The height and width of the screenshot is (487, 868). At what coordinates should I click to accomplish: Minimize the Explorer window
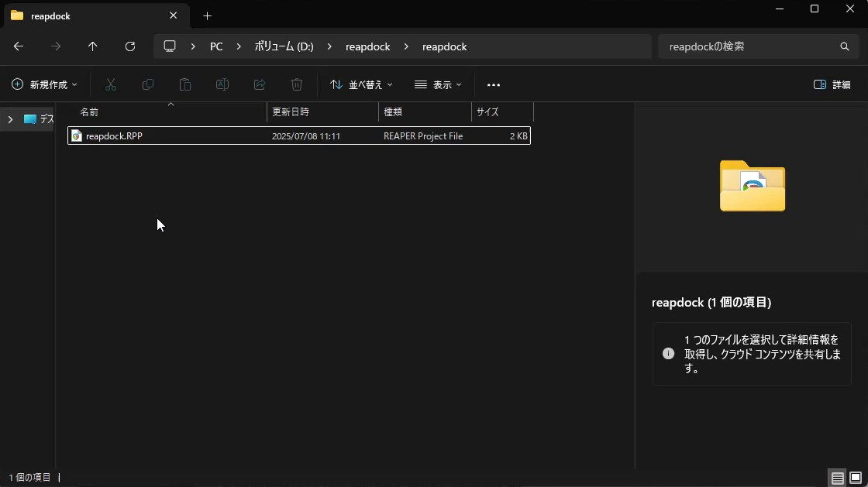780,9
